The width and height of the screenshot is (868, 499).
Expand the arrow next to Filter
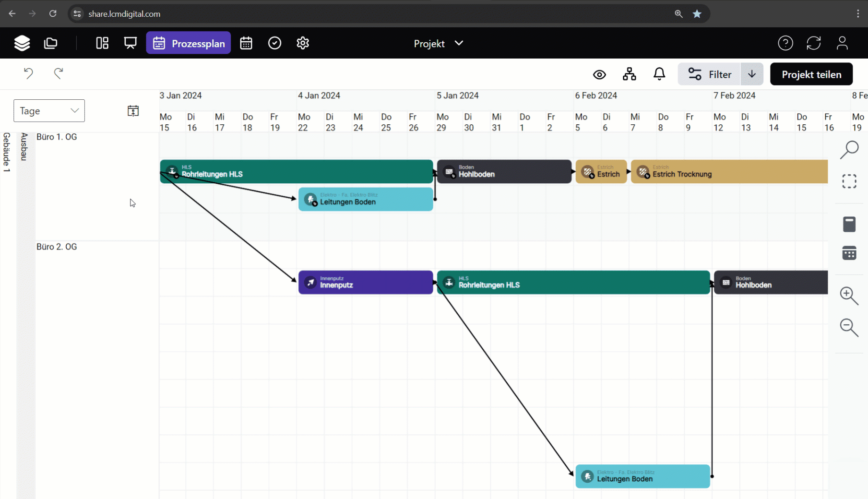751,74
